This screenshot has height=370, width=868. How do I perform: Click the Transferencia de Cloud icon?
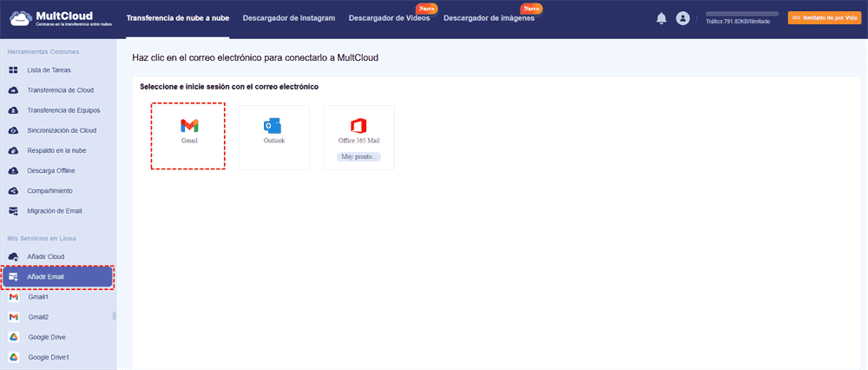pyautogui.click(x=14, y=90)
